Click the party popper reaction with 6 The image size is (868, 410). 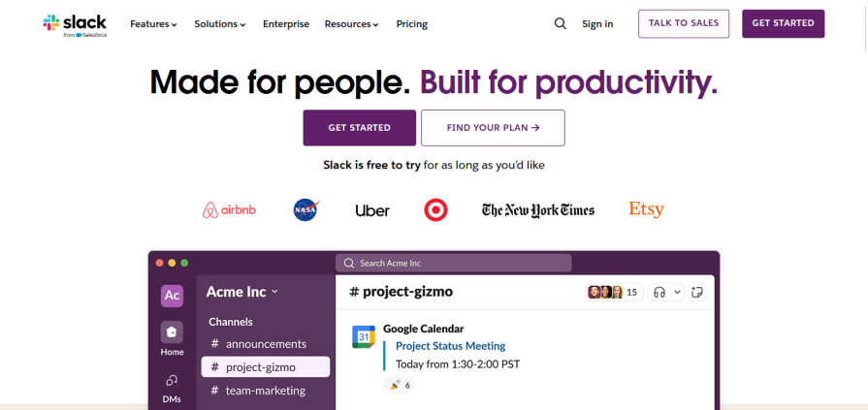pos(400,385)
